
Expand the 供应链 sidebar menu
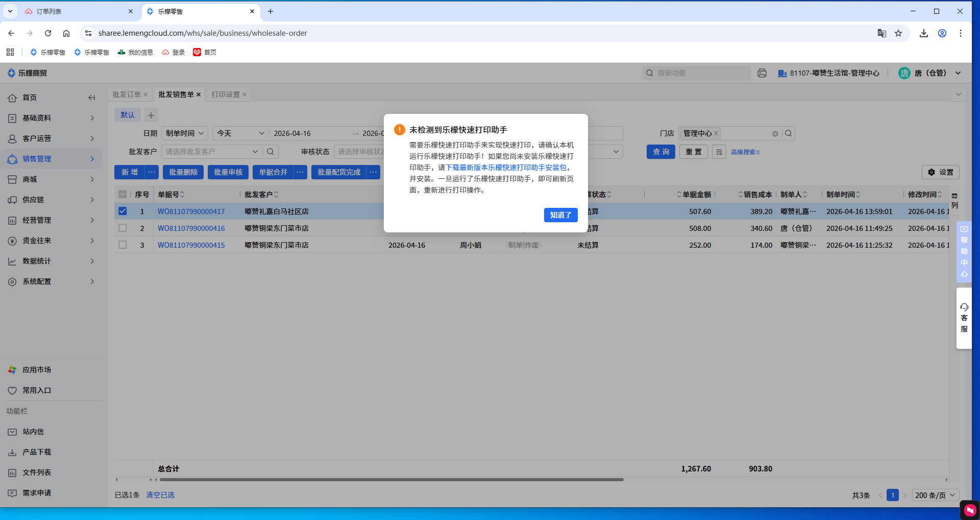tap(51, 200)
